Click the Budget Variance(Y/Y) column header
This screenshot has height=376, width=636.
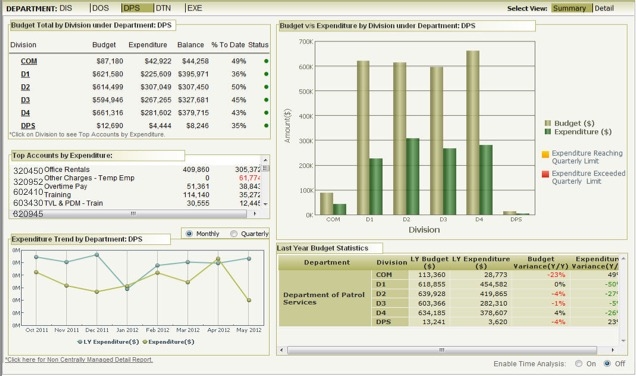click(540, 262)
